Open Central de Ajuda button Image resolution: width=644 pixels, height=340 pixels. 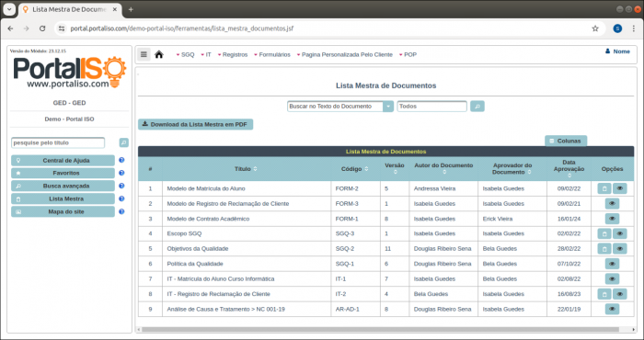tap(63, 161)
